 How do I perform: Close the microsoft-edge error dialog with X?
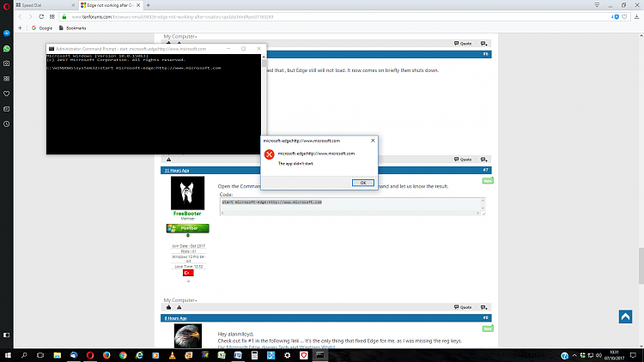tap(373, 141)
